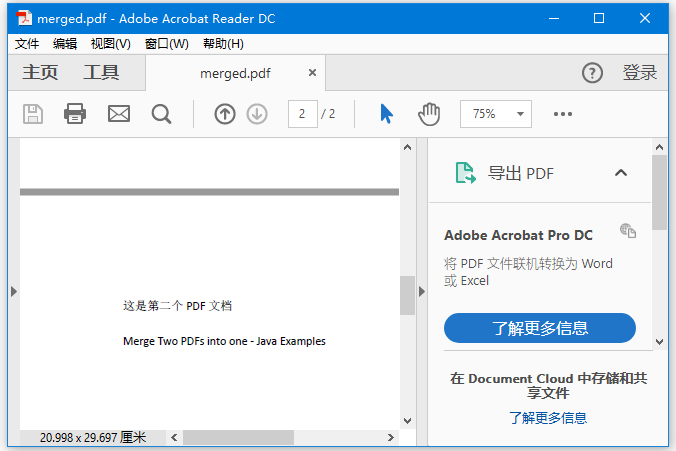Maximize the Acrobat Reader window

pos(599,18)
